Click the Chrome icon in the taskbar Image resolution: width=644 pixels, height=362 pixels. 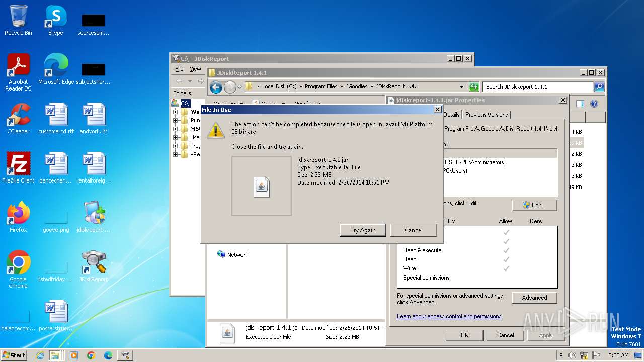(x=91, y=355)
